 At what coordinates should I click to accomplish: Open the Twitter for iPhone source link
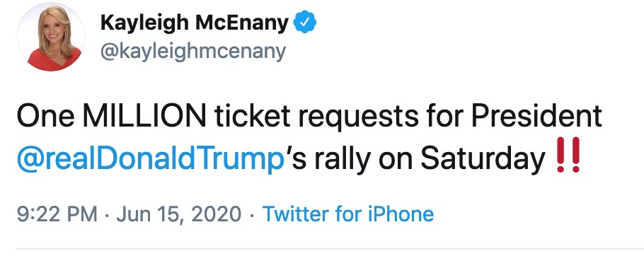[x=348, y=214]
